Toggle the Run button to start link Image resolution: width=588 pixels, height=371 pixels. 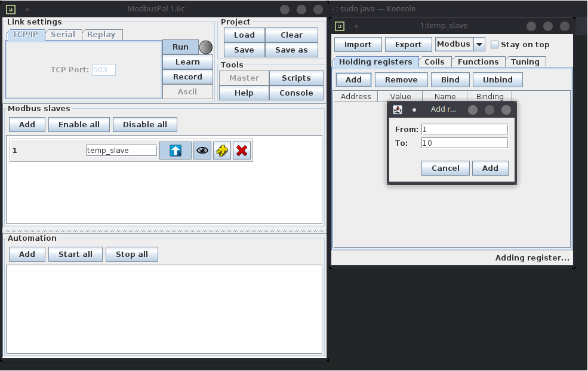click(x=180, y=47)
